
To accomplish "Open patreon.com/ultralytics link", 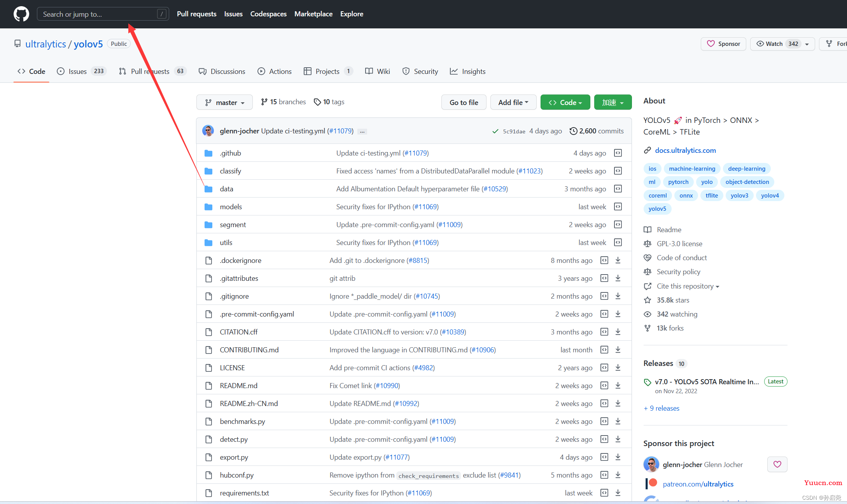I will [x=698, y=484].
